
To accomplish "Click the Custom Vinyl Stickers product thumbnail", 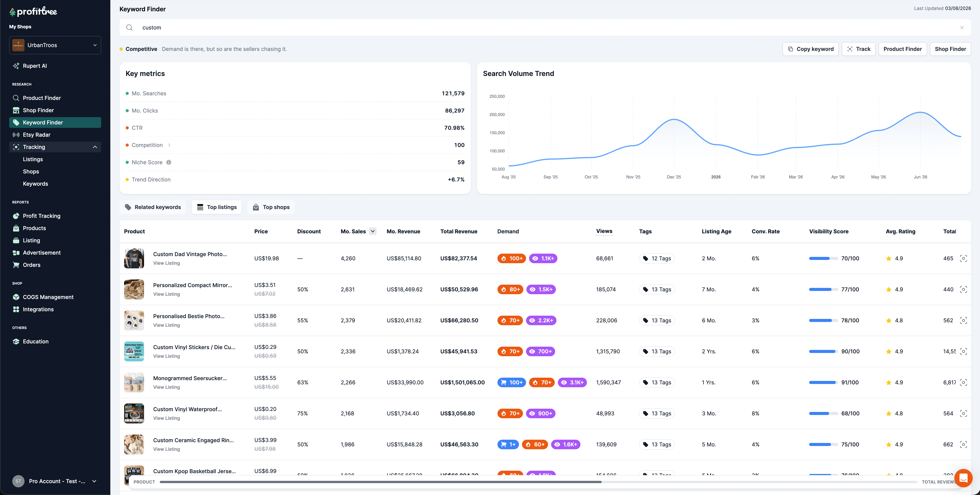I will coord(134,352).
